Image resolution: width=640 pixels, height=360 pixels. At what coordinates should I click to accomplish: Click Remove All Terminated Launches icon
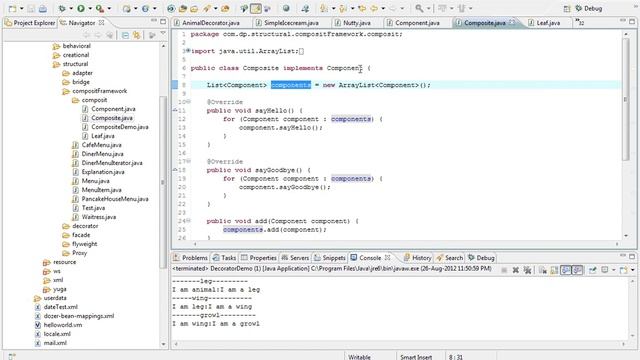pyautogui.click(x=527, y=270)
